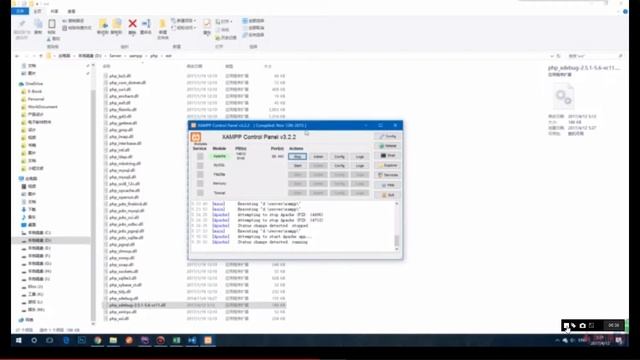Open the Apache Config button in XAMPP
Screen dimensions: 640x360
pyautogui.click(x=339, y=157)
